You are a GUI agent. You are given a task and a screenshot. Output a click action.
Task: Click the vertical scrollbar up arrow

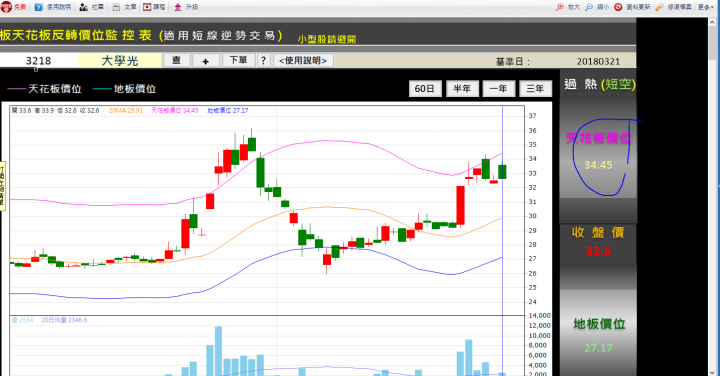pos(713,22)
